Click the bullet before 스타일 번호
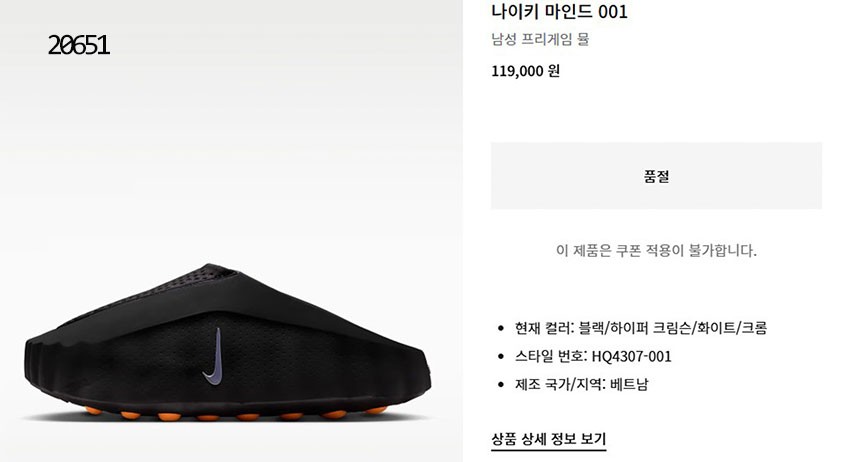This screenshot has width=860, height=462. pyautogui.click(x=500, y=357)
